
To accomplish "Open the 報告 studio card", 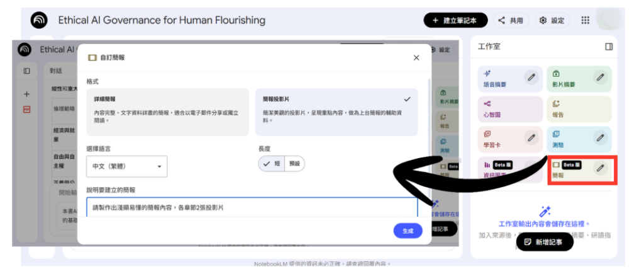I will point(577,108).
